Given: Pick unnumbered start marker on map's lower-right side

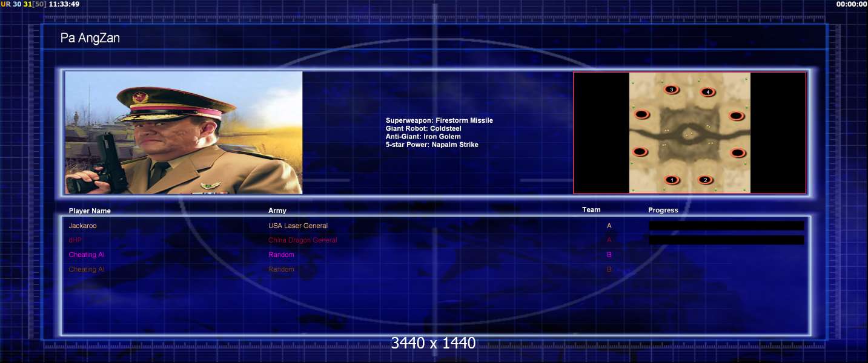Looking at the screenshot, I should click(x=737, y=153).
